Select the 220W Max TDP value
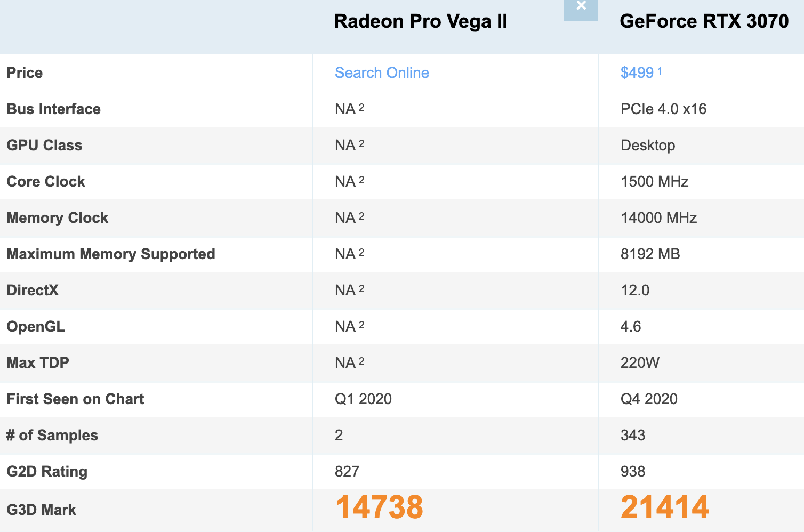This screenshot has height=532, width=804. (640, 362)
